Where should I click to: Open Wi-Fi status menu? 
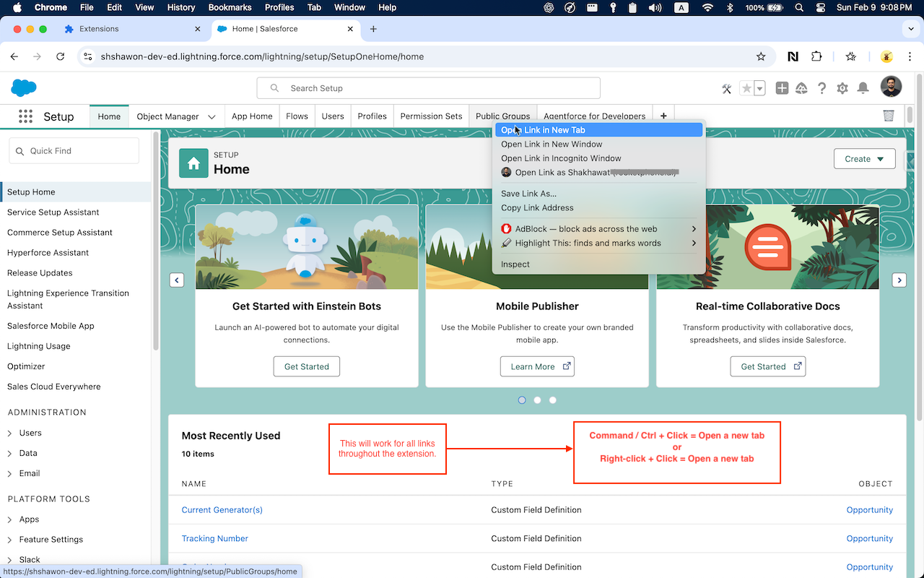pos(707,7)
